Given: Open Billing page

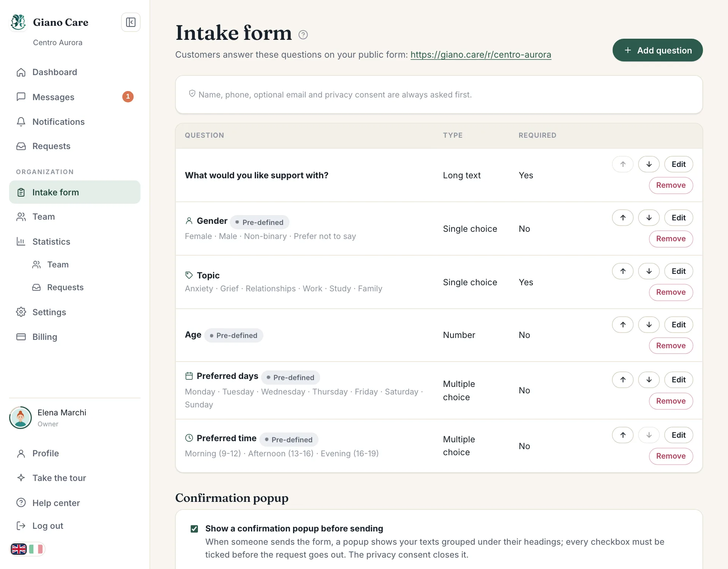Looking at the screenshot, I should tap(75, 337).
